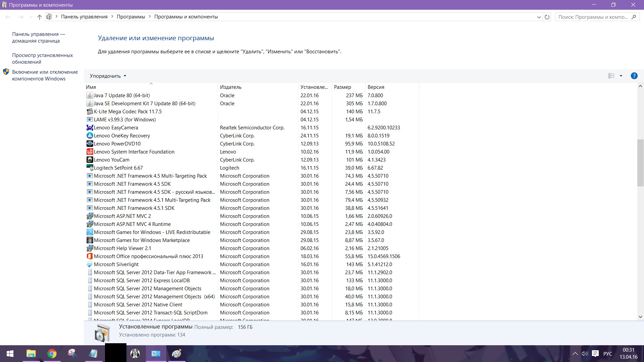The width and height of the screenshot is (644, 362).
Task: Refresh the Programs and Features list
Action: (x=547, y=17)
